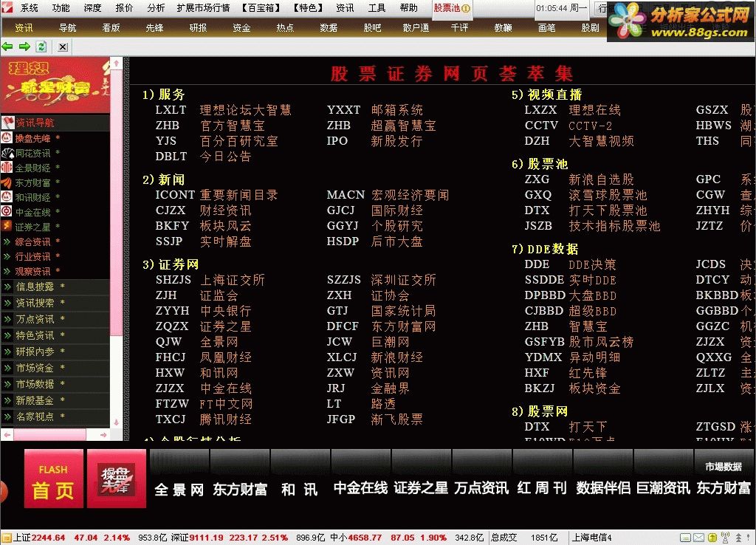This screenshot has height=545, width=756.
Task: Open the 系统 menu
Action: (x=30, y=7)
